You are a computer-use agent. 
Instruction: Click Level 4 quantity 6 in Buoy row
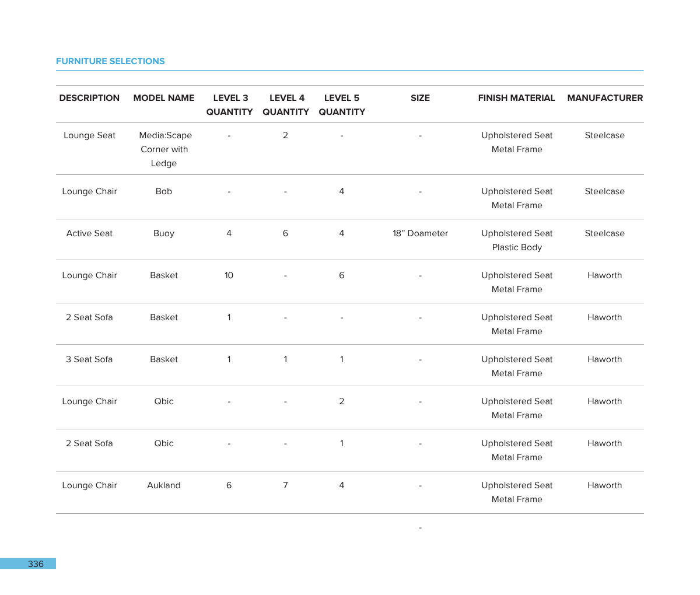[x=285, y=233]
